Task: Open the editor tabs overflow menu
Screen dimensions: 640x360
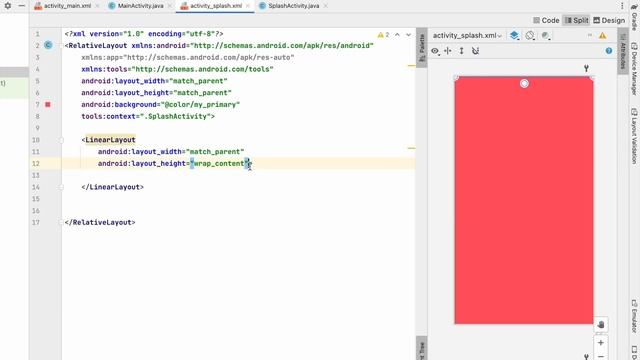Action: pos(622,6)
